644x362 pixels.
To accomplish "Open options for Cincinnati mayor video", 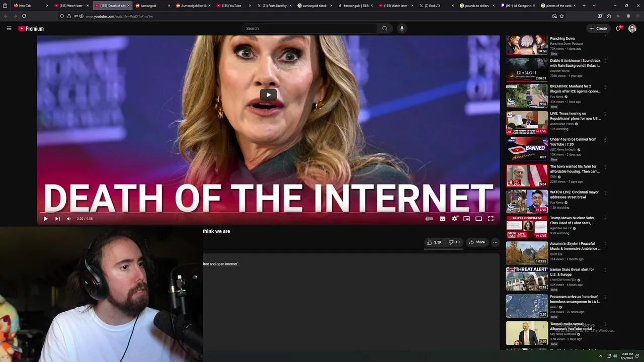I will [605, 193].
